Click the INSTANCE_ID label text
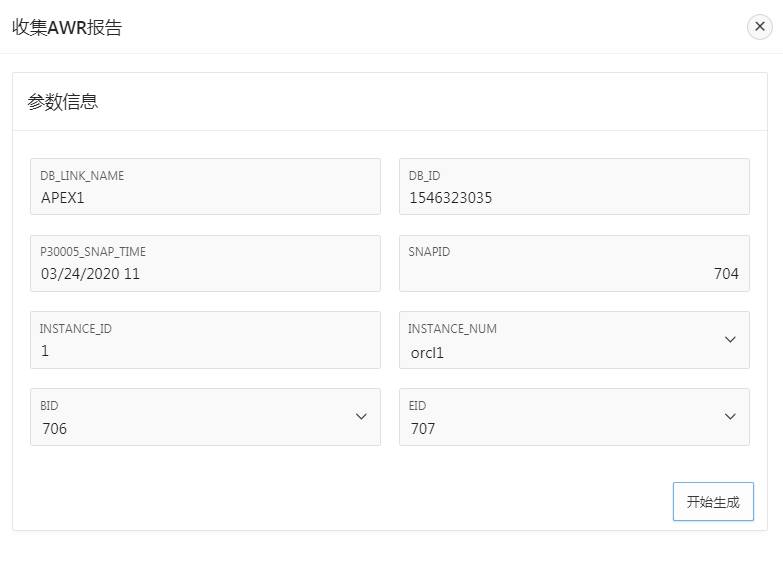The height and width of the screenshot is (563, 783). (x=76, y=328)
